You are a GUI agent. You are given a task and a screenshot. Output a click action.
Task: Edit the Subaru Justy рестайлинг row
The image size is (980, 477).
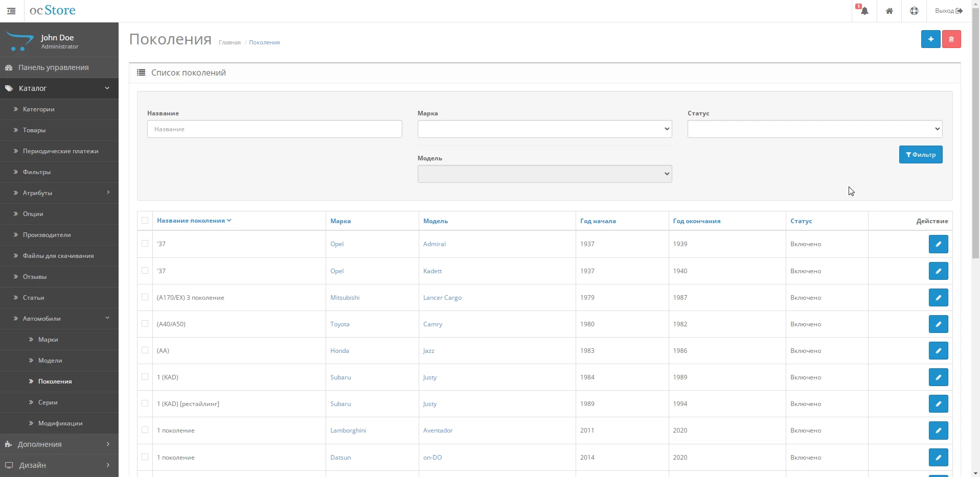939,404
